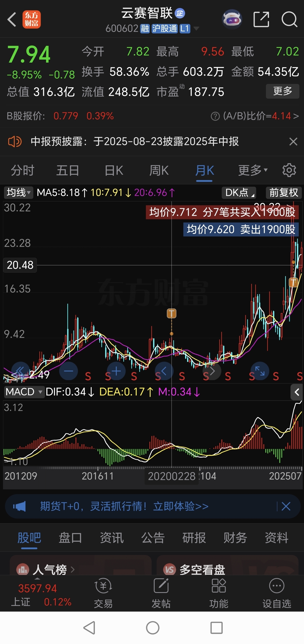Collapse indicator side panel arrow

pos(297,392)
